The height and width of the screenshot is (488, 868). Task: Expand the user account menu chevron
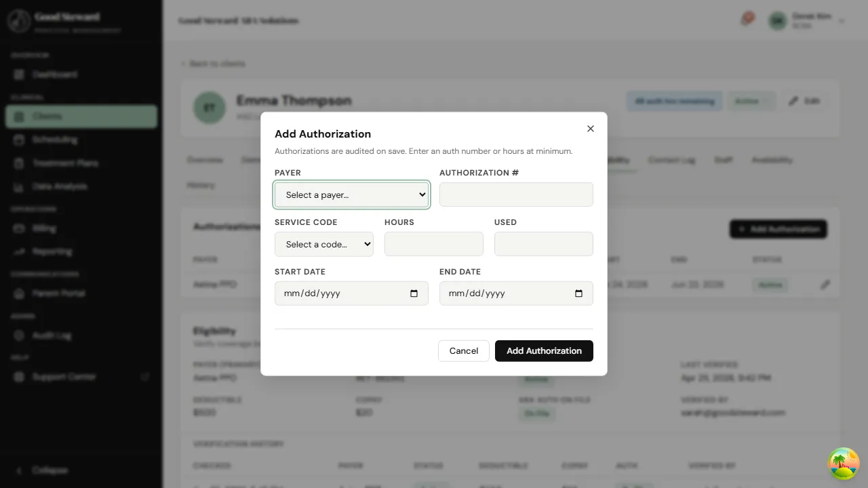(x=841, y=20)
